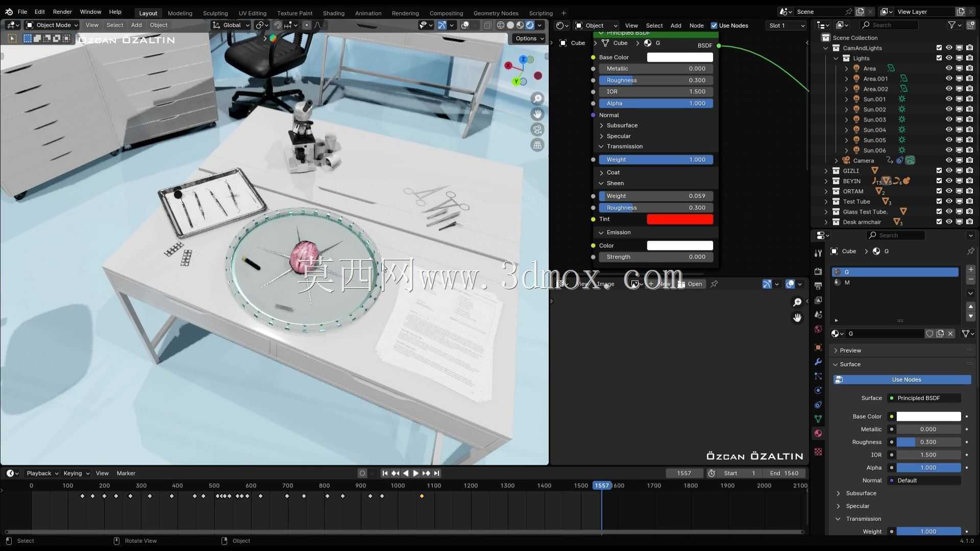Viewport: 980px width, 551px height.
Task: Select material slot M in list
Action: click(x=895, y=283)
